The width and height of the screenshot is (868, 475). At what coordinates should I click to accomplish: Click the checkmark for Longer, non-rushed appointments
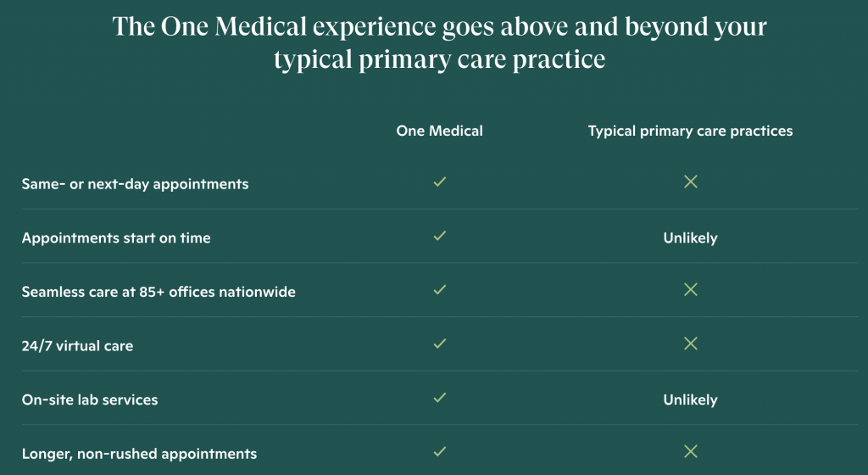[x=440, y=452]
